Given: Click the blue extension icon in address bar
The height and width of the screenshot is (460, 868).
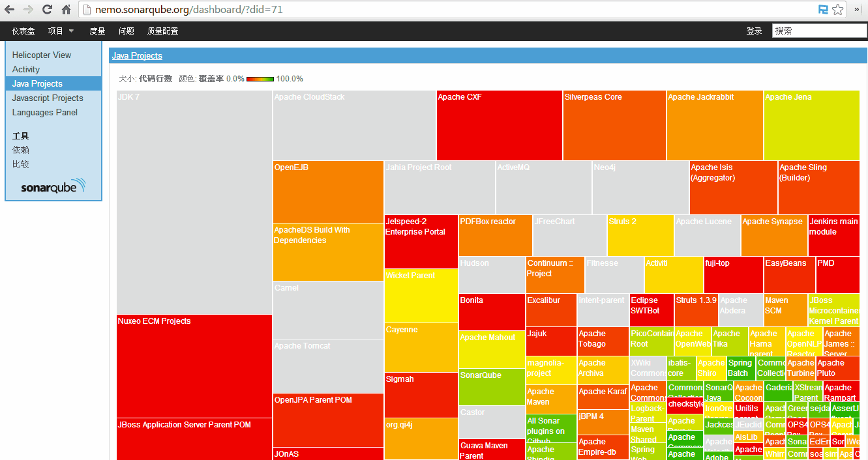Looking at the screenshot, I should [824, 10].
